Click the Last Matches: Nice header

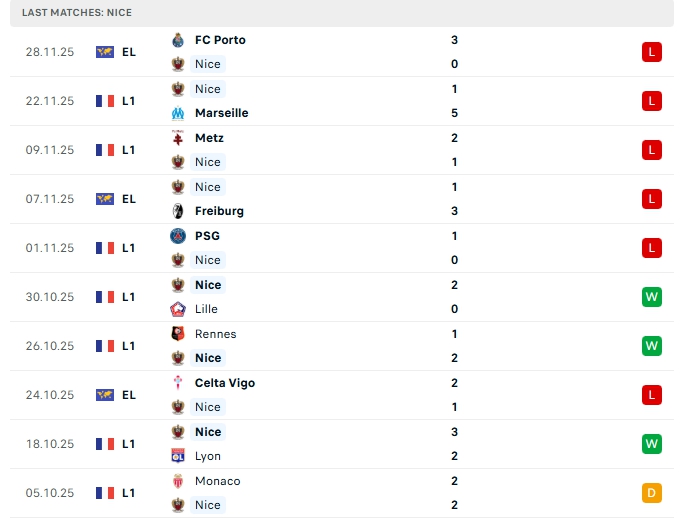77,13
